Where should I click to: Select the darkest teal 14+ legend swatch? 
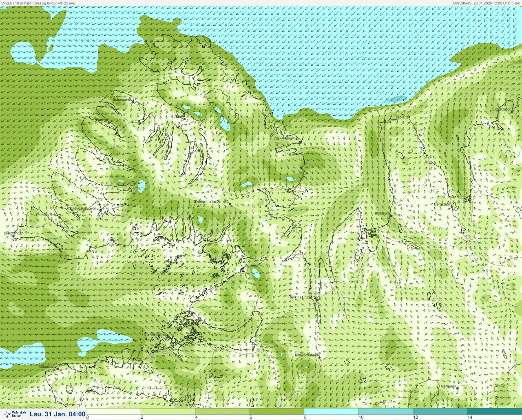495,411
